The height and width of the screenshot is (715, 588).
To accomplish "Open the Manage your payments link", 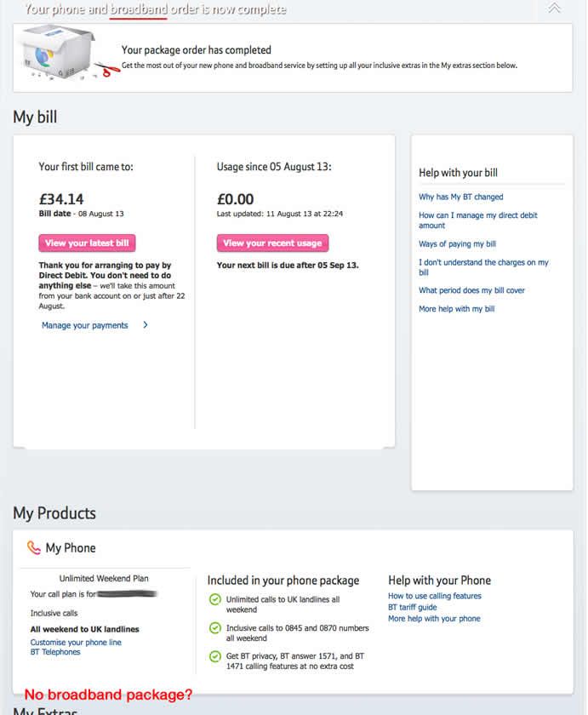I will 85,325.
